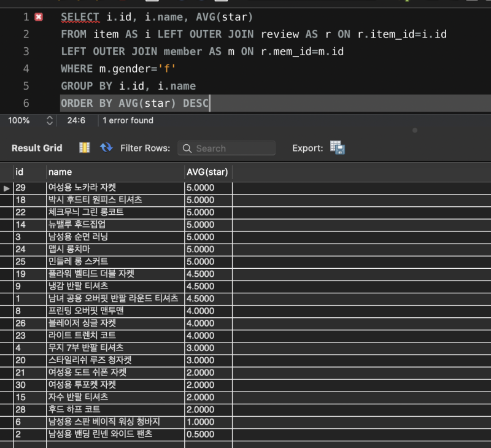The width and height of the screenshot is (491, 448).
Task: Toggle sort order on the AVG(star) column
Action: pyautogui.click(x=207, y=172)
